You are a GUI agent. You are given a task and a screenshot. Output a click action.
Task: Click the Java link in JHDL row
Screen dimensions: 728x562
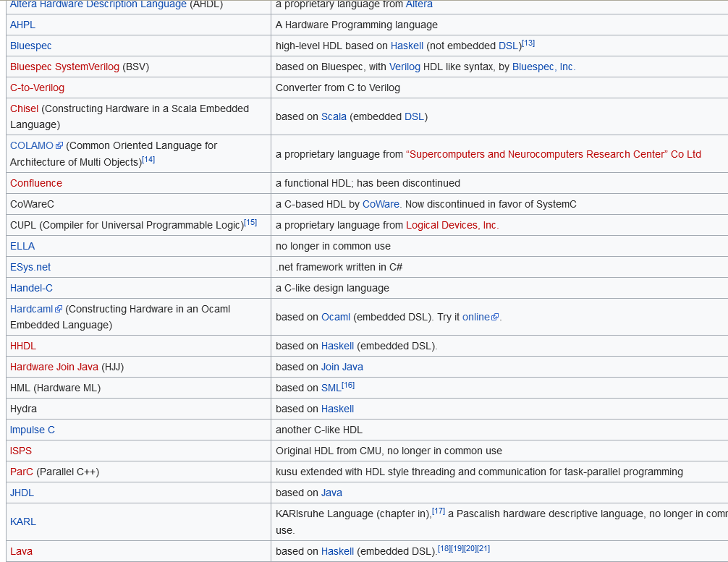coord(331,493)
